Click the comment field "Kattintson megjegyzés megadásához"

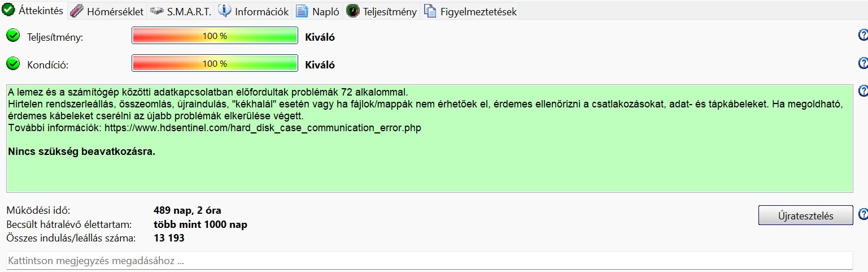pos(429,261)
